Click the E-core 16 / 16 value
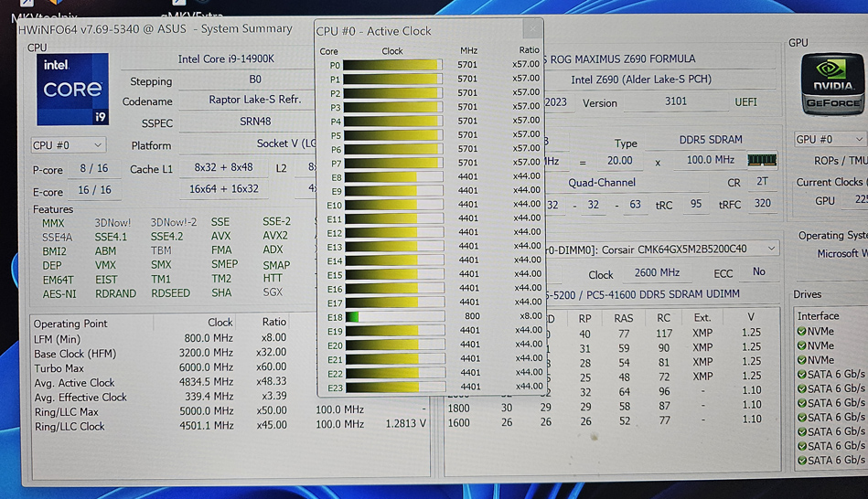 [94, 190]
